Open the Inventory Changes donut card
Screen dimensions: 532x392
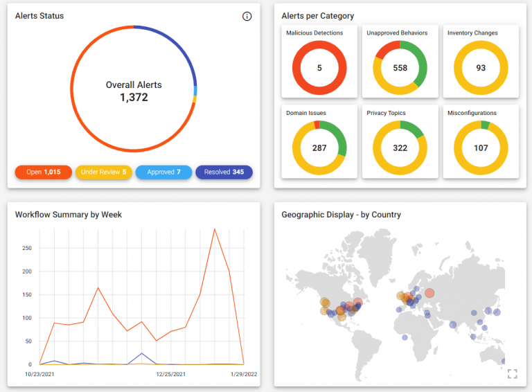pos(481,62)
